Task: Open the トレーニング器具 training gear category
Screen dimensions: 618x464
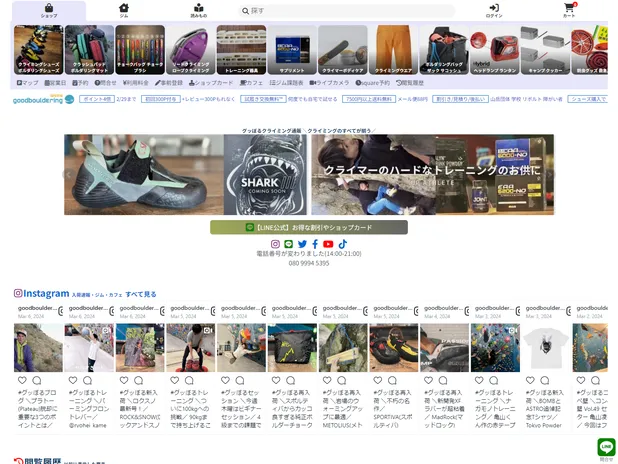Action: [x=242, y=50]
